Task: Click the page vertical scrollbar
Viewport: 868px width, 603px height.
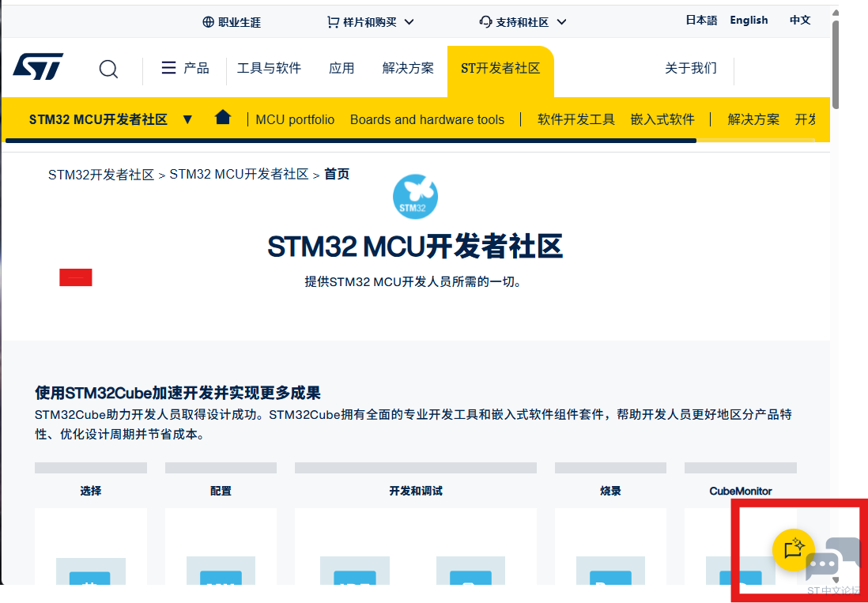Action: pyautogui.click(x=836, y=66)
